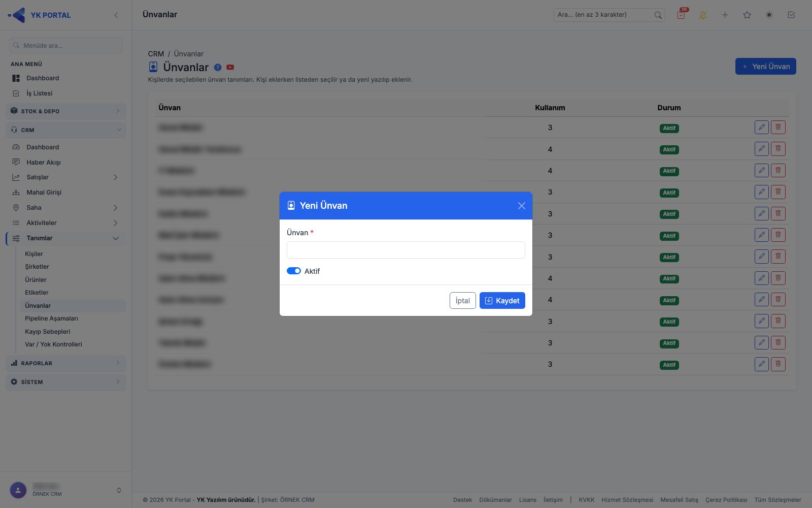Delete the last table row with trash icon
812x508 pixels.
point(778,364)
